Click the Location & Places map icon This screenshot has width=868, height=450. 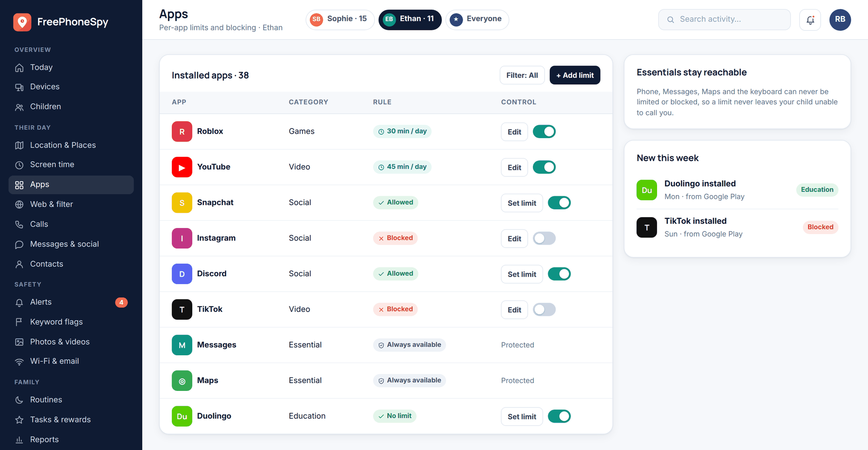point(19,146)
